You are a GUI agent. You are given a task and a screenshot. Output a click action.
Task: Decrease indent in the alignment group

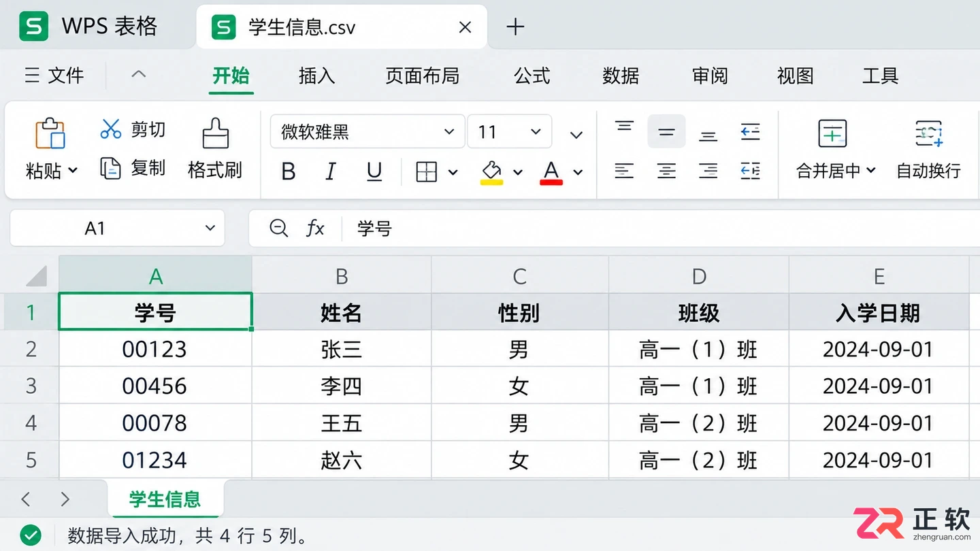(750, 132)
